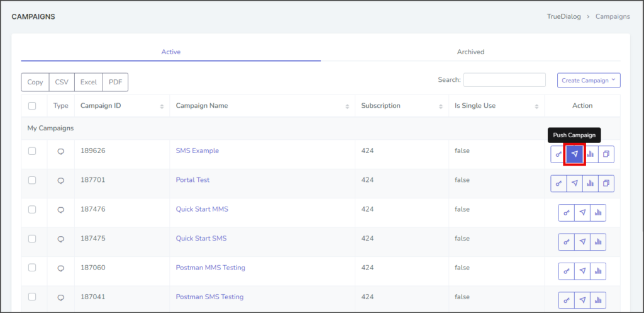
Task: Select the Active tab
Action: point(171,52)
